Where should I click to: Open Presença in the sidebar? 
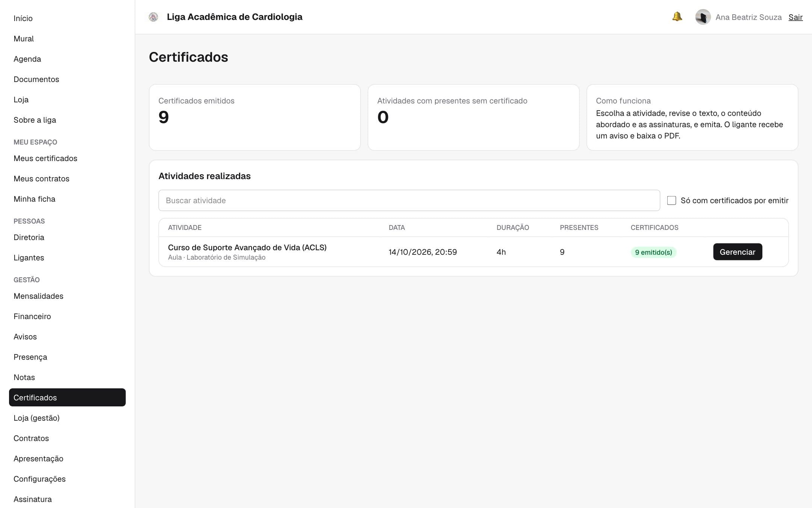tap(67, 357)
